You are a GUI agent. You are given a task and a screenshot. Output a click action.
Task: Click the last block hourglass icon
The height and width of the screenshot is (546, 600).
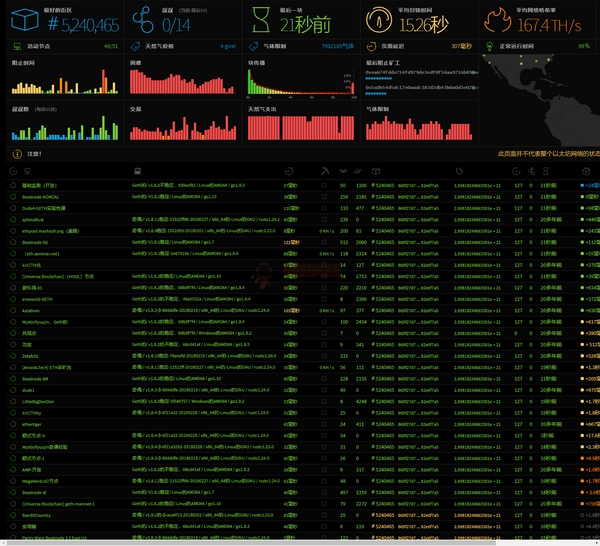[260, 19]
